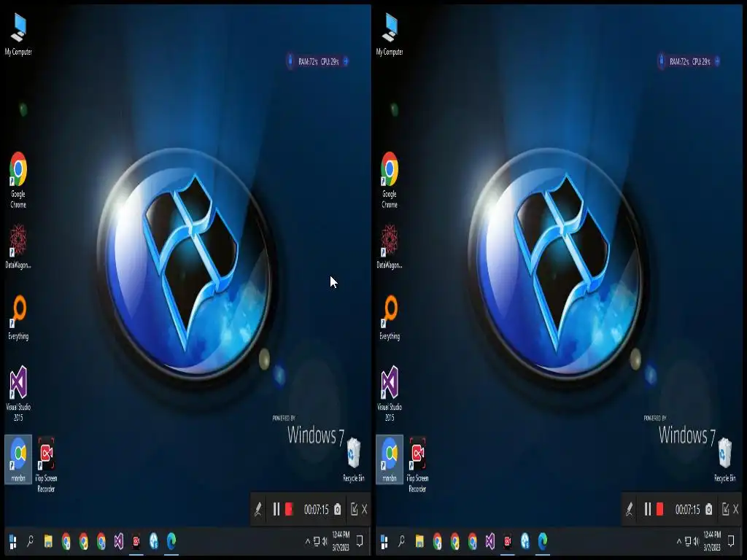747x560 pixels.
Task: Select Visual Studio 2015 shortcut on right desktop copy
Action: (x=390, y=393)
